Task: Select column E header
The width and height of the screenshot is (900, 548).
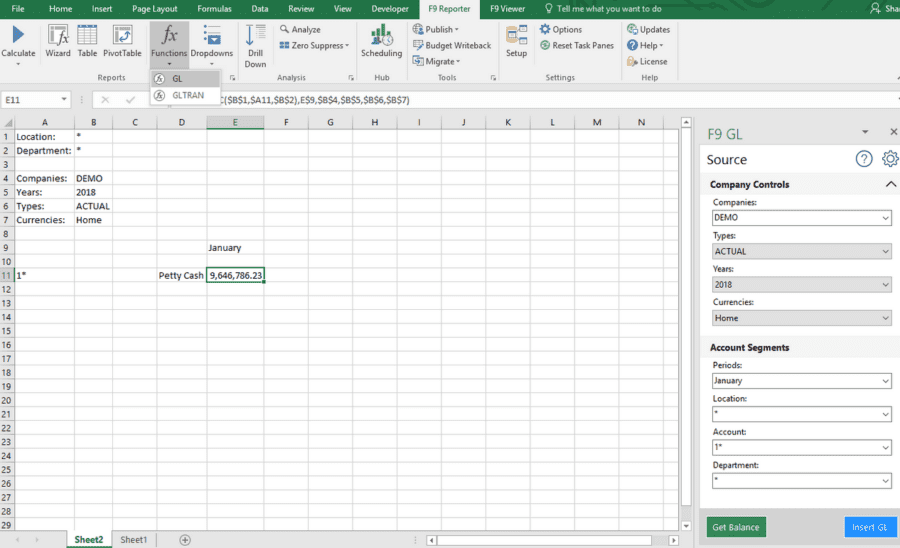Action: point(235,122)
